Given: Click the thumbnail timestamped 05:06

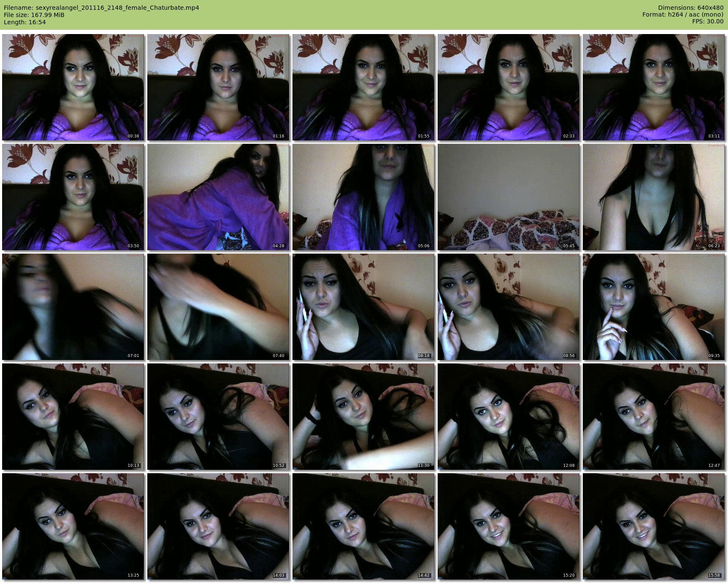Looking at the screenshot, I should pyautogui.click(x=363, y=197).
